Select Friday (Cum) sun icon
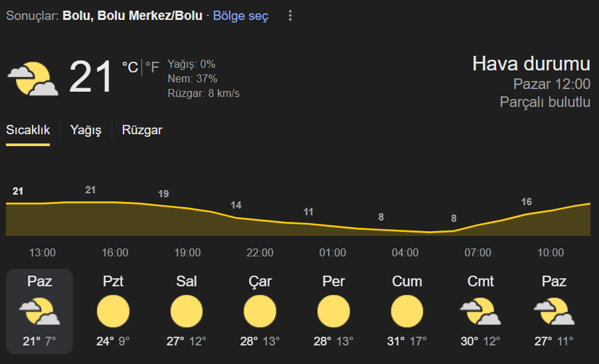Image resolution: width=599 pixels, height=364 pixels. [x=407, y=312]
